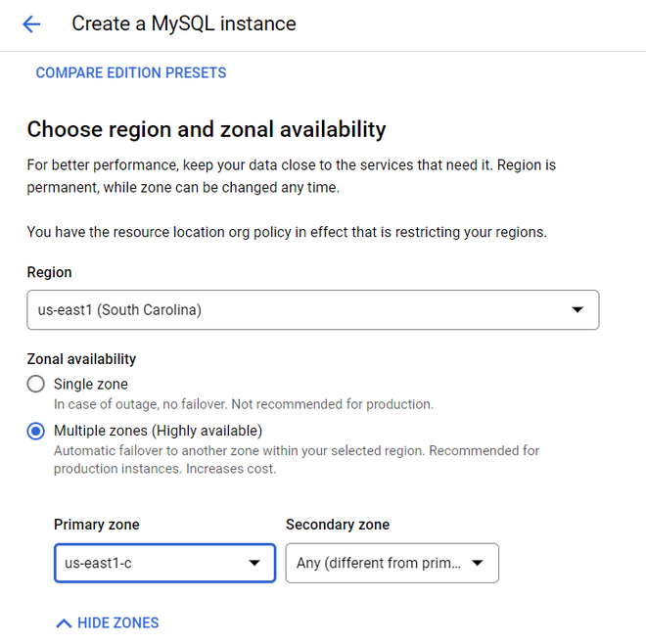Image resolution: width=646 pixels, height=644 pixels.
Task: Click the "Region" field label
Action: (49, 272)
